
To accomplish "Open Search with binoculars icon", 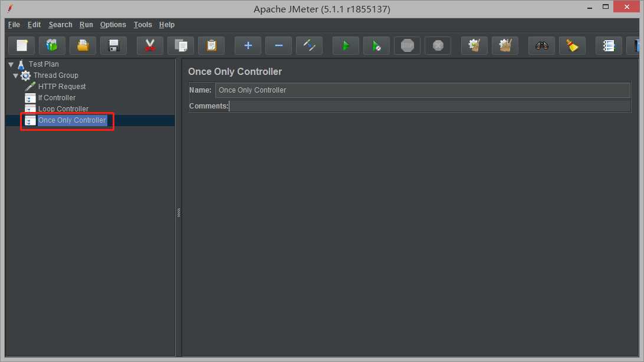I will pyautogui.click(x=542, y=45).
